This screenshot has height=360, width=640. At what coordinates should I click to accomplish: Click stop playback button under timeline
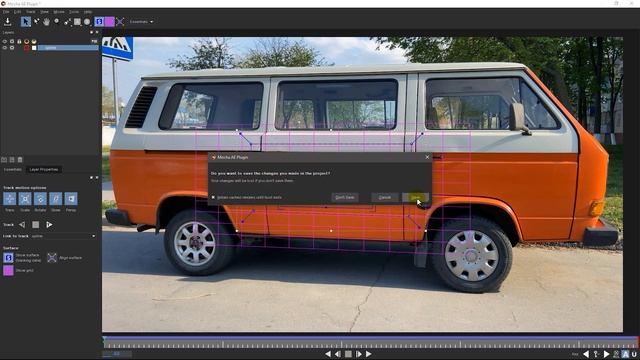348,354
